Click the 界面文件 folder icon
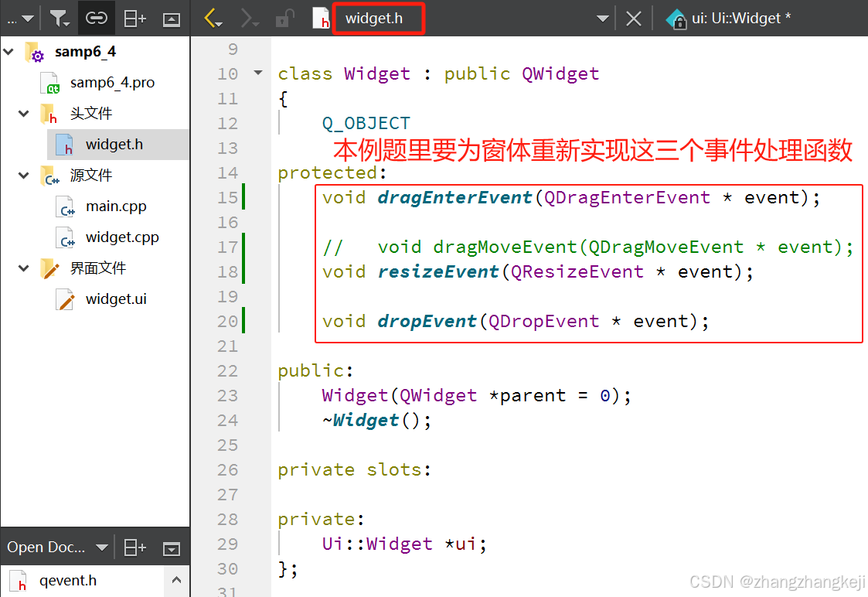Viewport: 868px width, 597px height. pyautogui.click(x=49, y=268)
